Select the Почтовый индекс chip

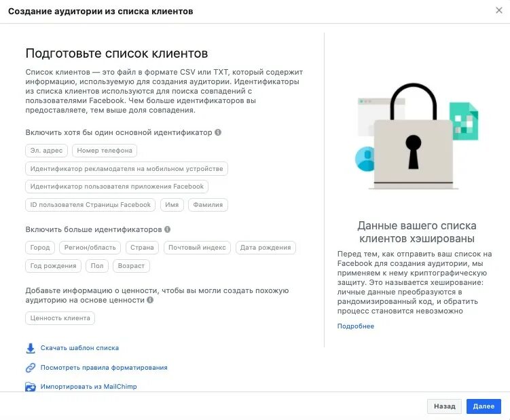(197, 248)
